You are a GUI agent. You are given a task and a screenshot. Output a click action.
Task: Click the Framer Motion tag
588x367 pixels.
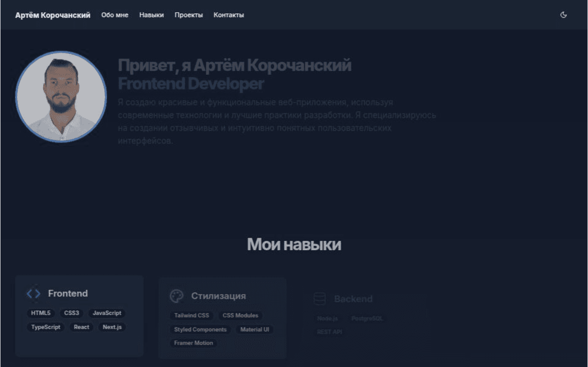(194, 343)
